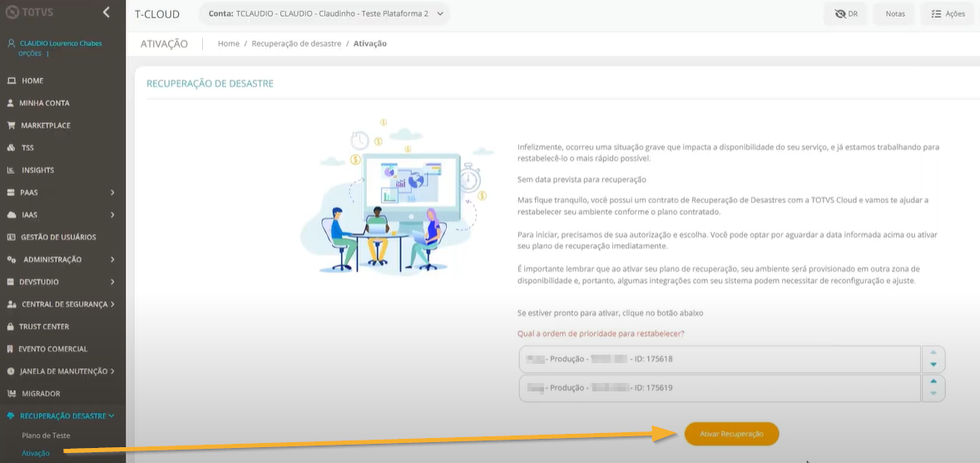
Task: Select the priority row with ID 175619
Action: tap(720, 388)
